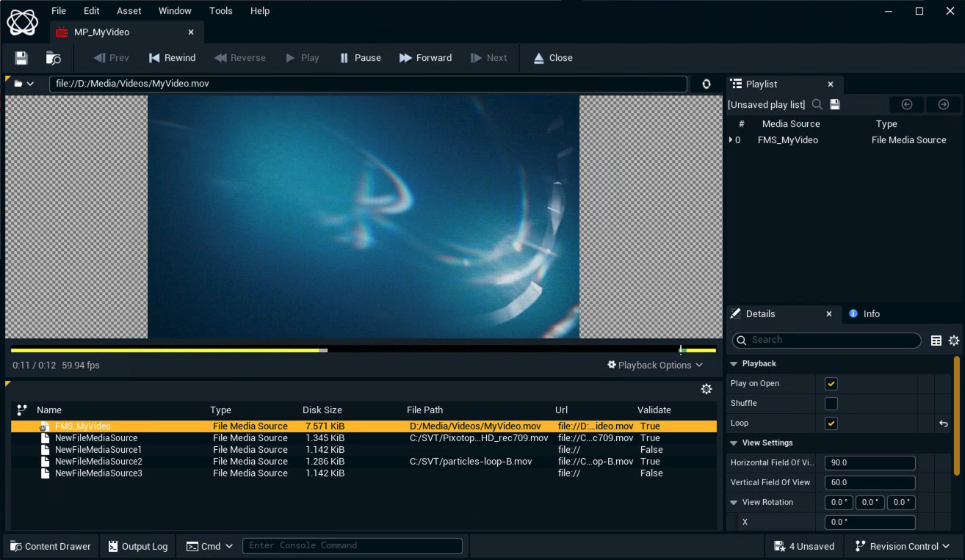Image resolution: width=965 pixels, height=560 pixels.
Task: Click the revision control column icon
Action: click(22, 410)
